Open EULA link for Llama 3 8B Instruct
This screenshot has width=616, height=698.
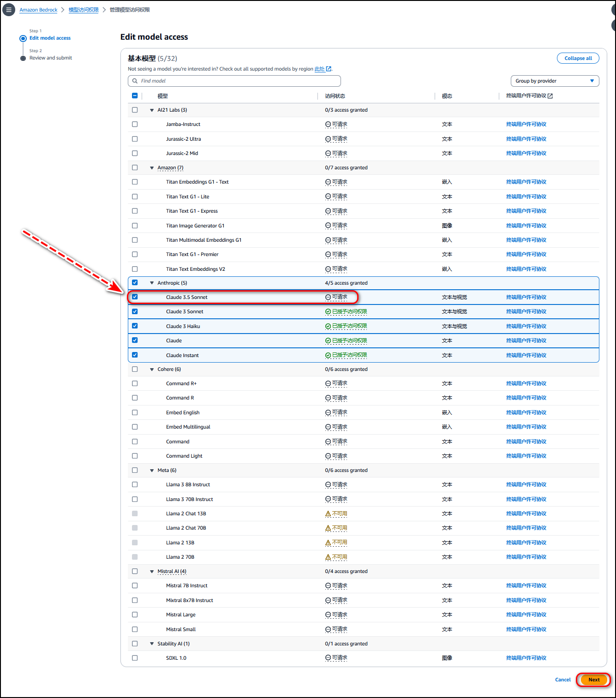526,484
